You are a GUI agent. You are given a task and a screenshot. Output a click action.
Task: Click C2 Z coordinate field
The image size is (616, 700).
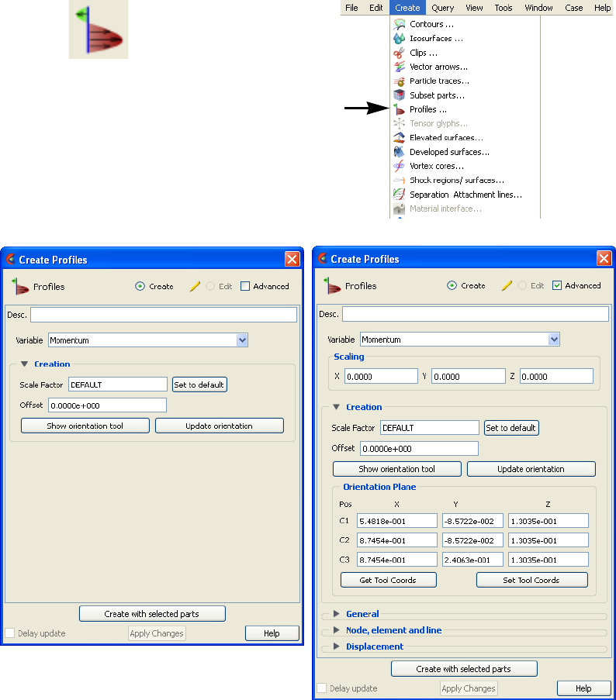pos(548,540)
